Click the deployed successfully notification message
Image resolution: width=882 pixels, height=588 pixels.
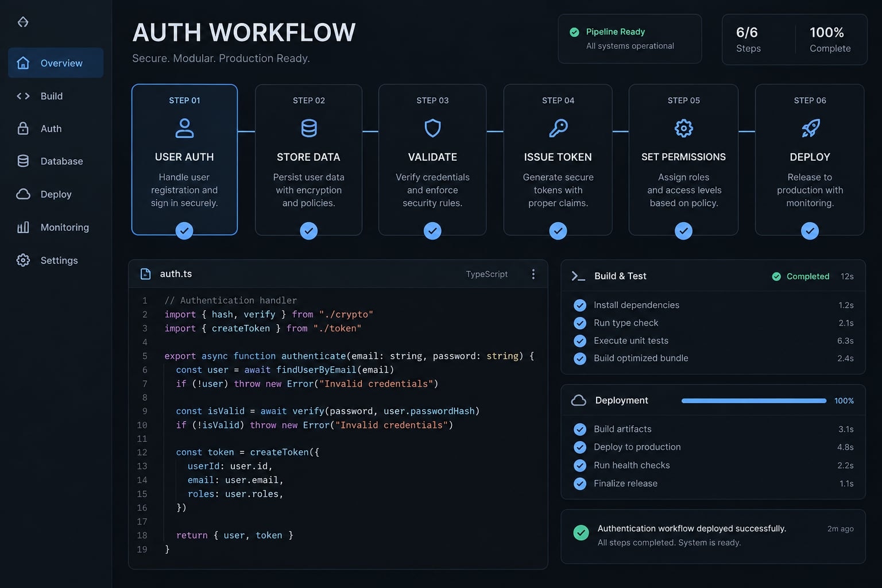(692, 529)
